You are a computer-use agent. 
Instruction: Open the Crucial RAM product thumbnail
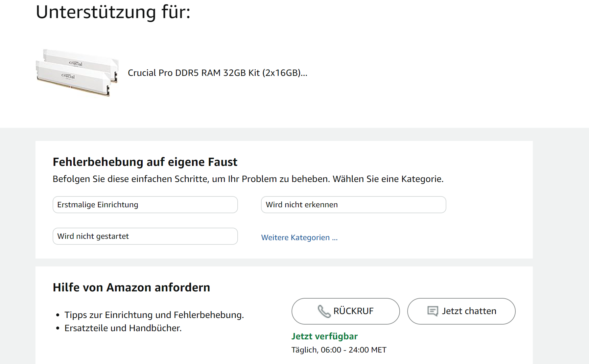coord(77,73)
